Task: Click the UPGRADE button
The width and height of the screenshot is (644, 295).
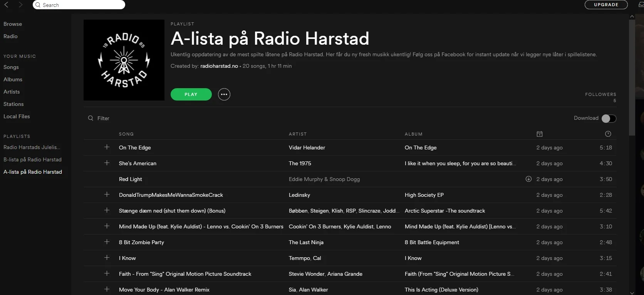Action: click(x=606, y=5)
